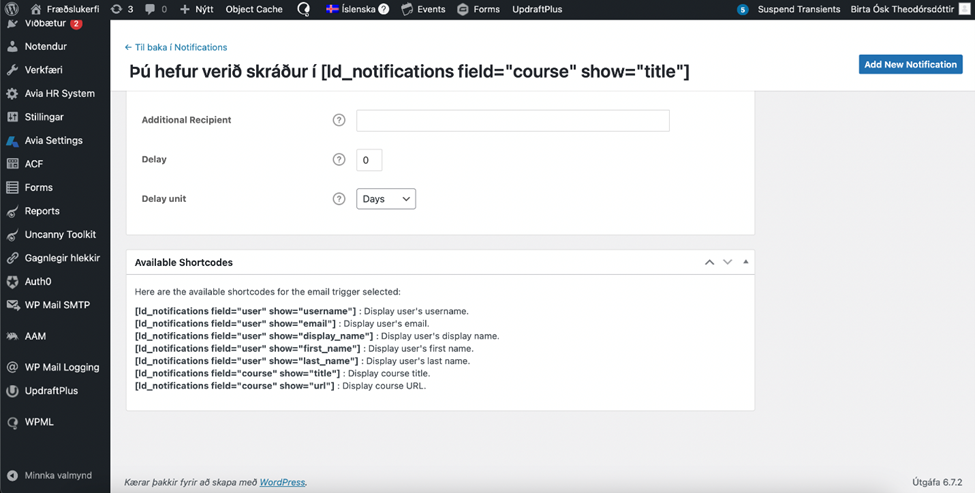The image size is (975, 493).
Task: Click the WordPress logo in admin bar
Action: tap(12, 9)
